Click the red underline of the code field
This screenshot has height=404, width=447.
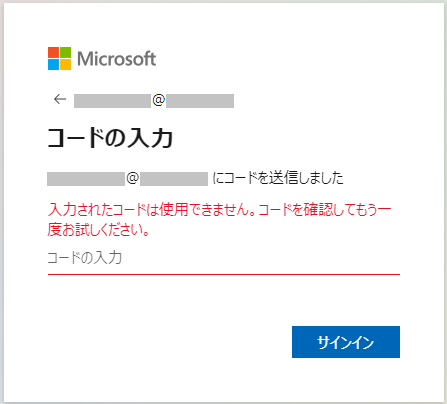(x=224, y=274)
